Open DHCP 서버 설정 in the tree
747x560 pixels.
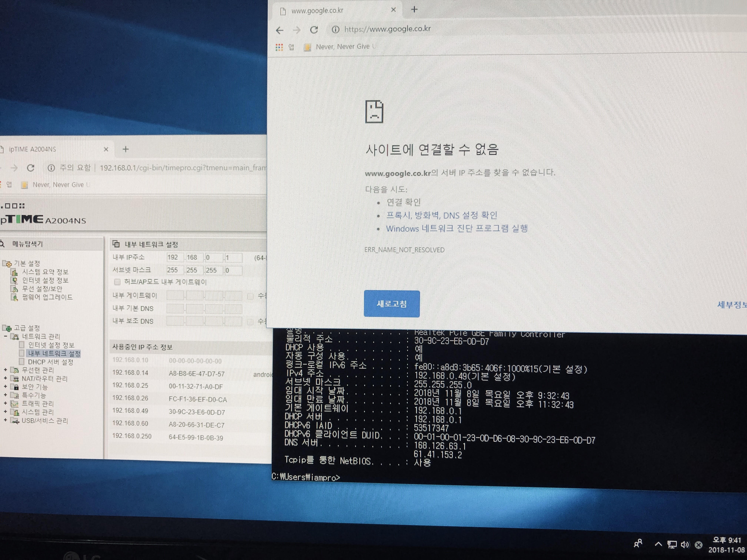tap(51, 362)
